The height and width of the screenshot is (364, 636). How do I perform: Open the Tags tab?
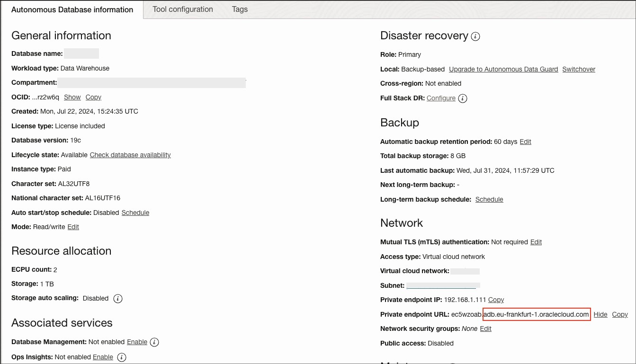239,9
